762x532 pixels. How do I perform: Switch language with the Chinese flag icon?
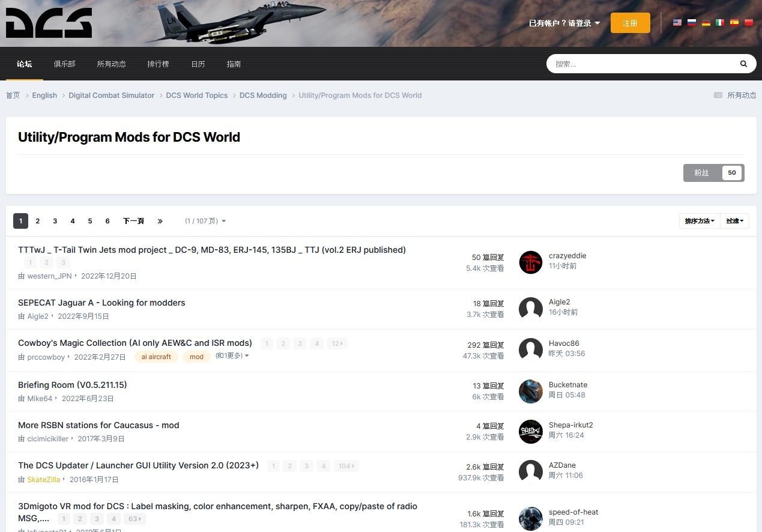tap(749, 23)
